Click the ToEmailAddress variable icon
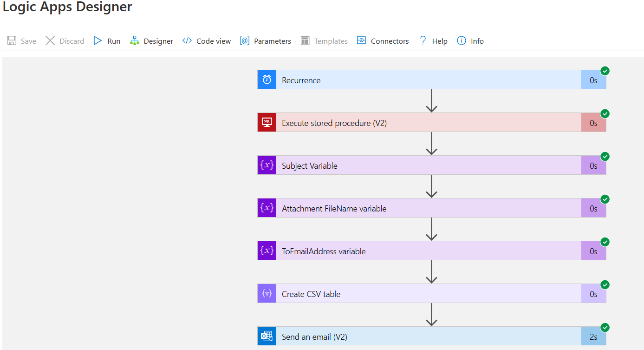The height and width of the screenshot is (350, 644). click(x=267, y=251)
